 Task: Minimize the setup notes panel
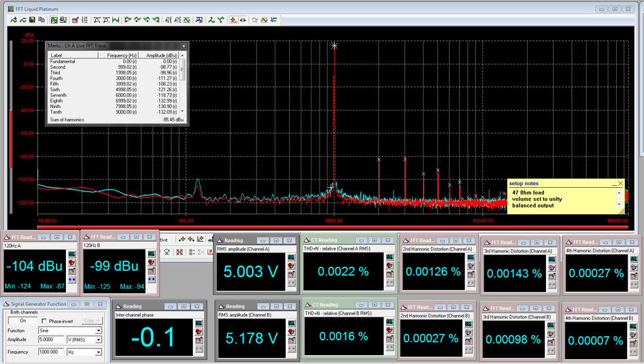[614, 184]
